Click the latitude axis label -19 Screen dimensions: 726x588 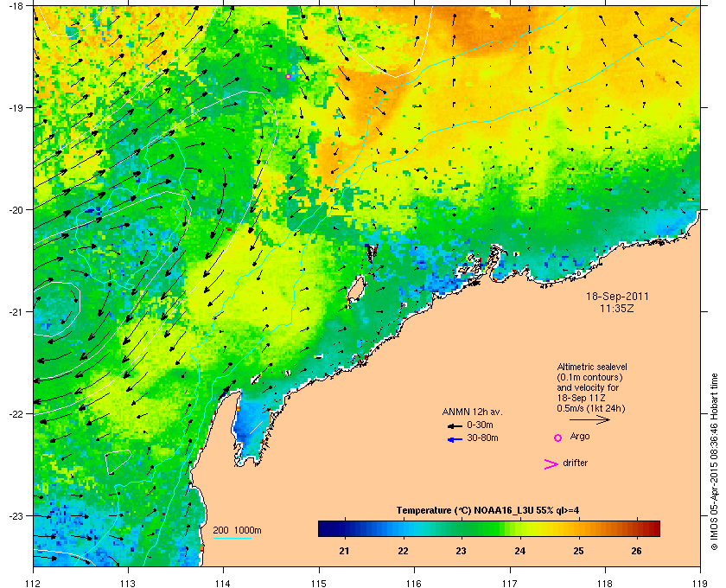pos(16,107)
